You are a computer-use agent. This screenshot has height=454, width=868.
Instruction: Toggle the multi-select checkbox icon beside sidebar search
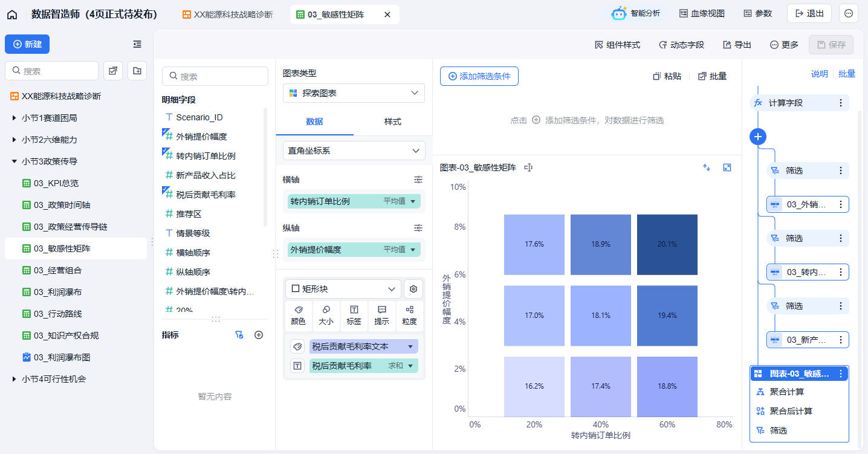[x=113, y=71]
